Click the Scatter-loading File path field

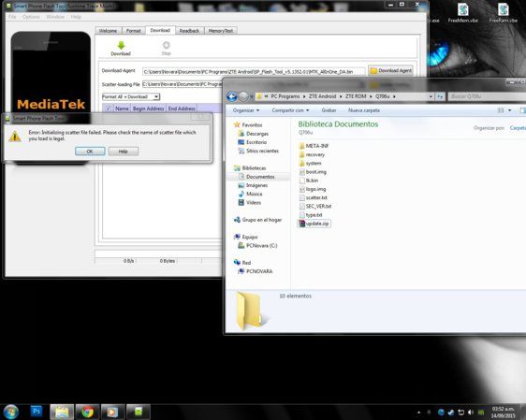pyautogui.click(x=183, y=84)
